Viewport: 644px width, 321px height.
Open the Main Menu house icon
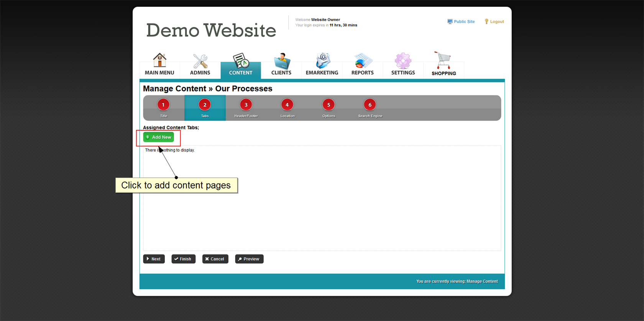[x=159, y=61]
